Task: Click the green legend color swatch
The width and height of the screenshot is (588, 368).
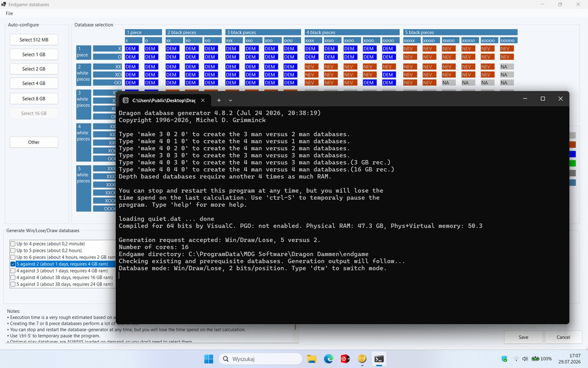Action: coord(572,163)
